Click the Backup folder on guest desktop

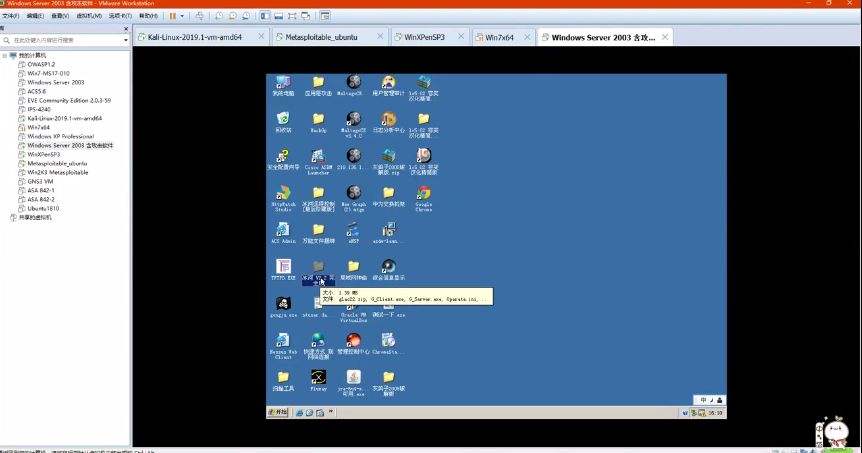coord(318,123)
